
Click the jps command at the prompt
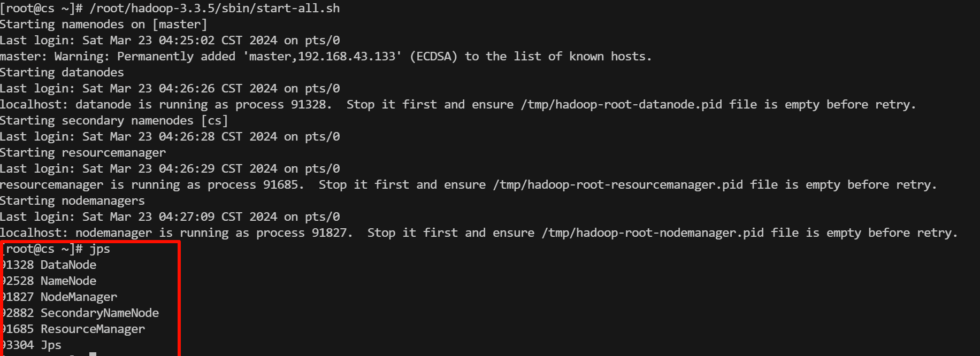point(99,249)
